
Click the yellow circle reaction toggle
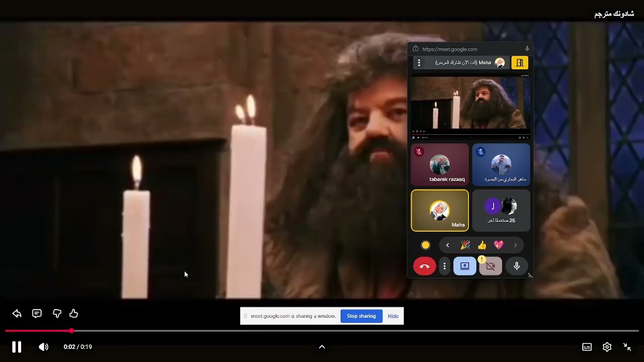(x=426, y=245)
